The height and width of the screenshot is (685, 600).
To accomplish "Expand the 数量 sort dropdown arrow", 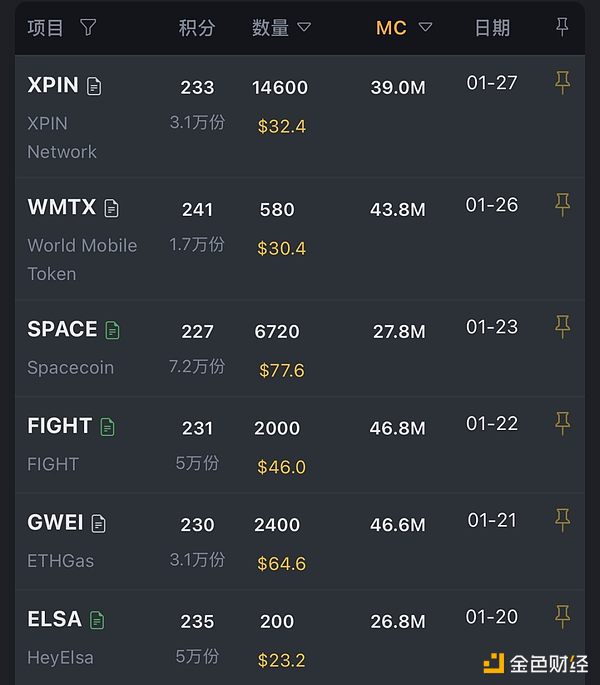I will [304, 28].
